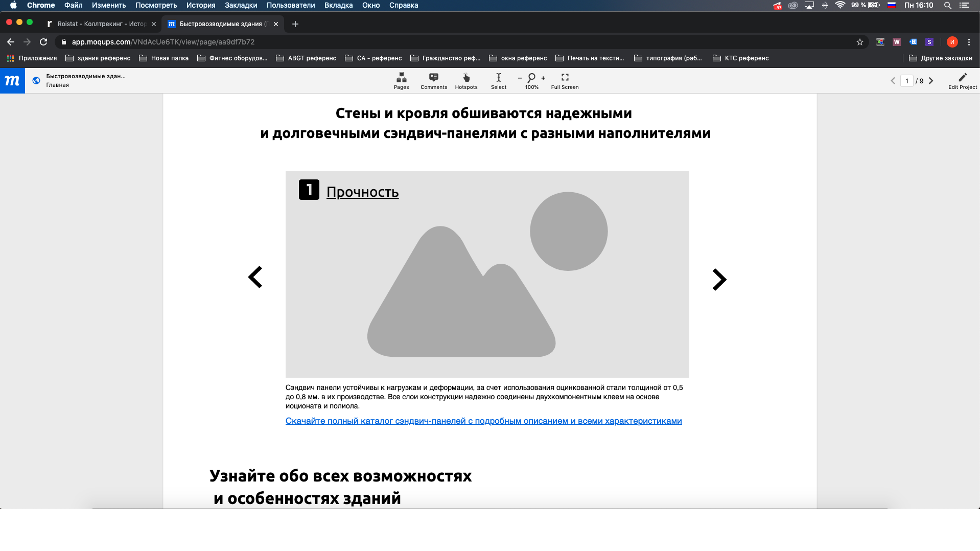Open ABGT референс bookmark folder
980x551 pixels.
(x=306, y=58)
